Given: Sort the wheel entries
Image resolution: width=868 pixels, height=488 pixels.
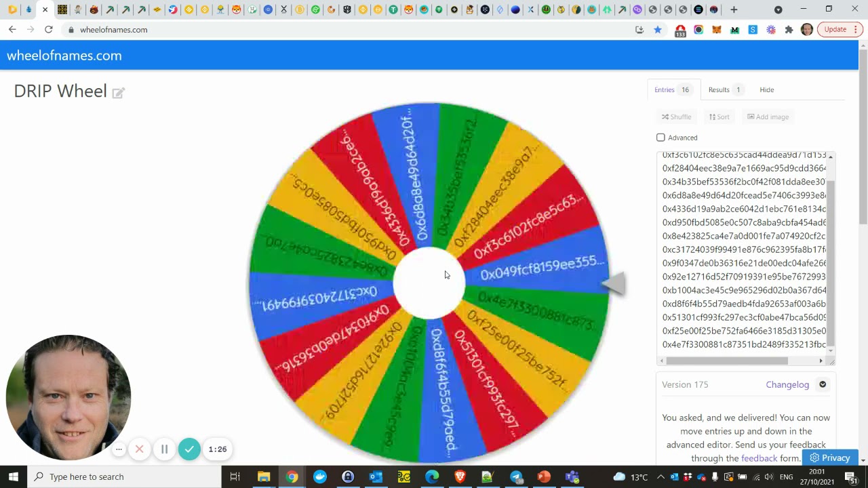Looking at the screenshot, I should (719, 117).
